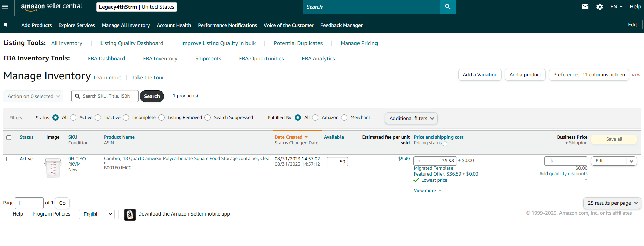Viewport: 644px width, 246px height.
Task: Open the Cambro 18 Quart product link
Action: [x=186, y=160]
